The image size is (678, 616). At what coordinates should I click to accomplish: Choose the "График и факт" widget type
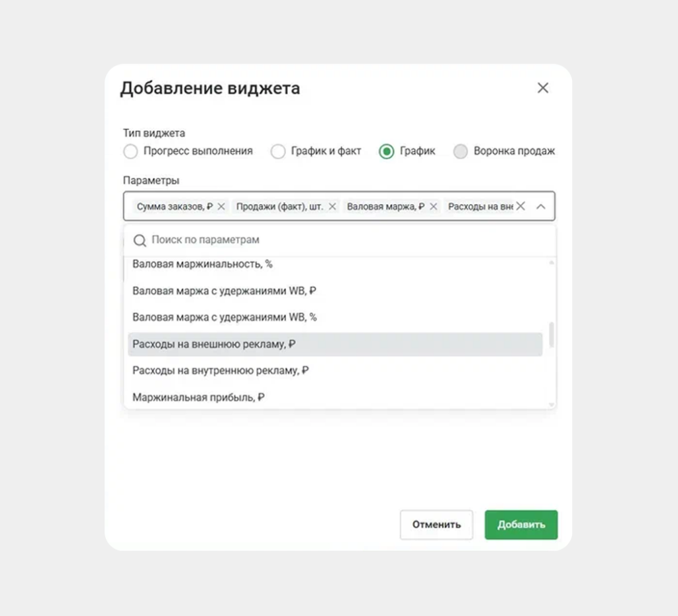click(278, 151)
